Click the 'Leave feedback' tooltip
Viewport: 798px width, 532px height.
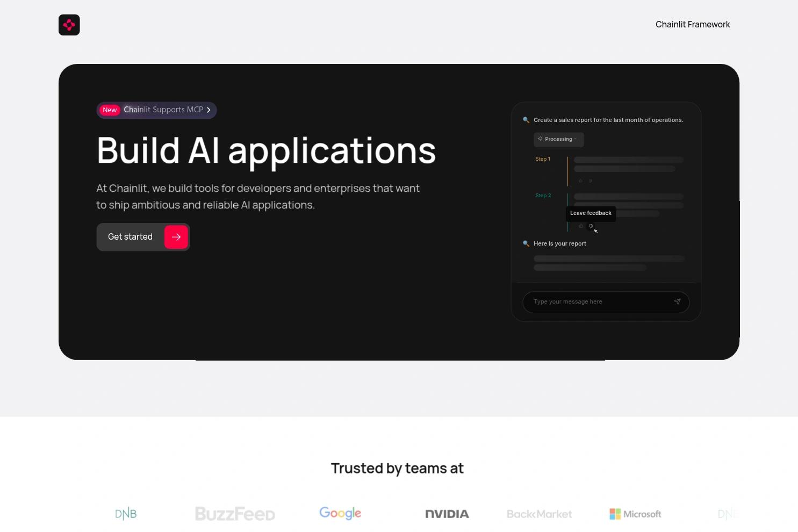coord(591,213)
